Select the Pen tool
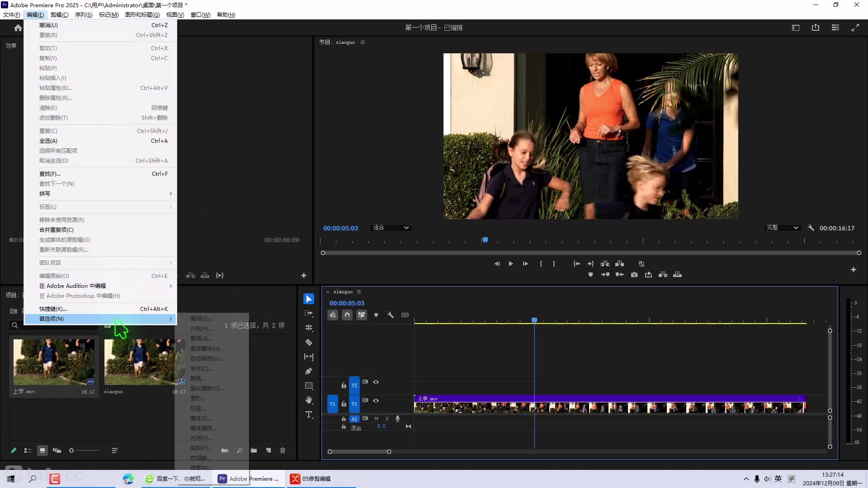This screenshot has height=488, width=868. click(x=309, y=371)
